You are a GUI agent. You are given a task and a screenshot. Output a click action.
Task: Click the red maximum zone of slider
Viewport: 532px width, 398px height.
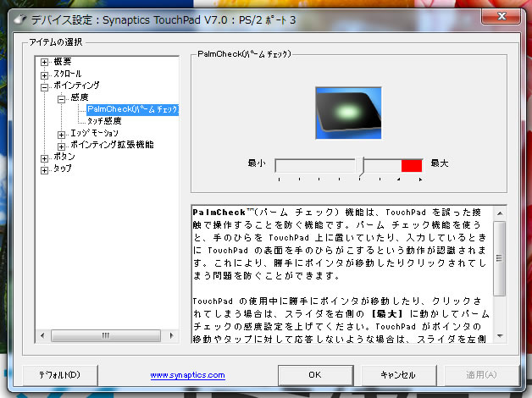(x=412, y=166)
